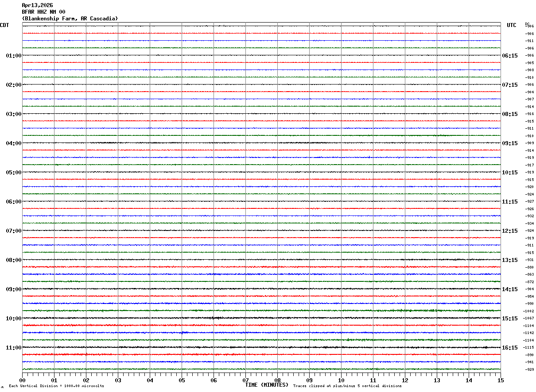Click the 10:15 UTC time label
536x392 pixels.
[x=509, y=173]
